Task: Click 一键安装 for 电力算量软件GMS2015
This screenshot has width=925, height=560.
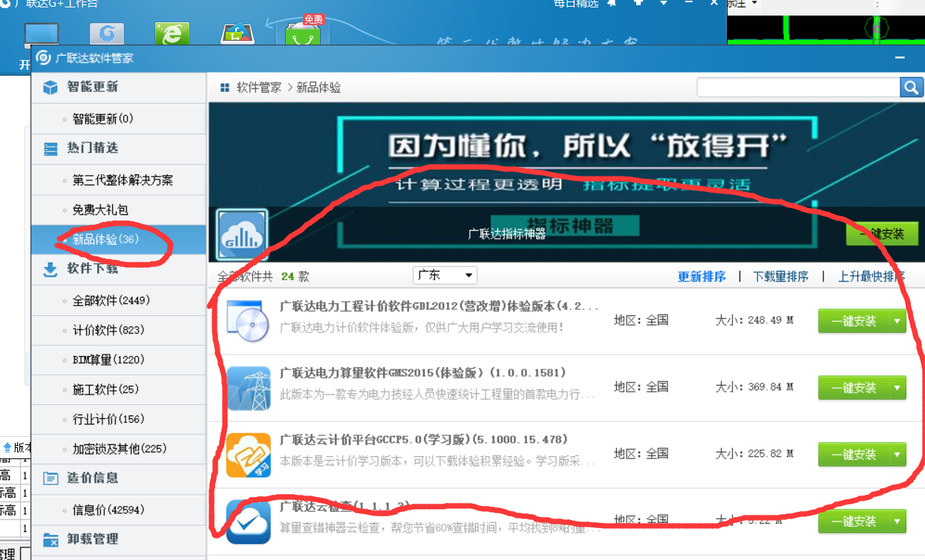Action: [854, 388]
